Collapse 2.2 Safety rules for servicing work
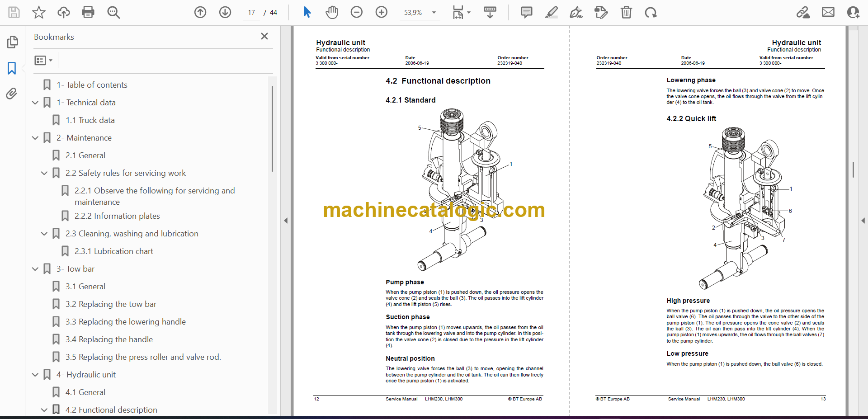 44,173
